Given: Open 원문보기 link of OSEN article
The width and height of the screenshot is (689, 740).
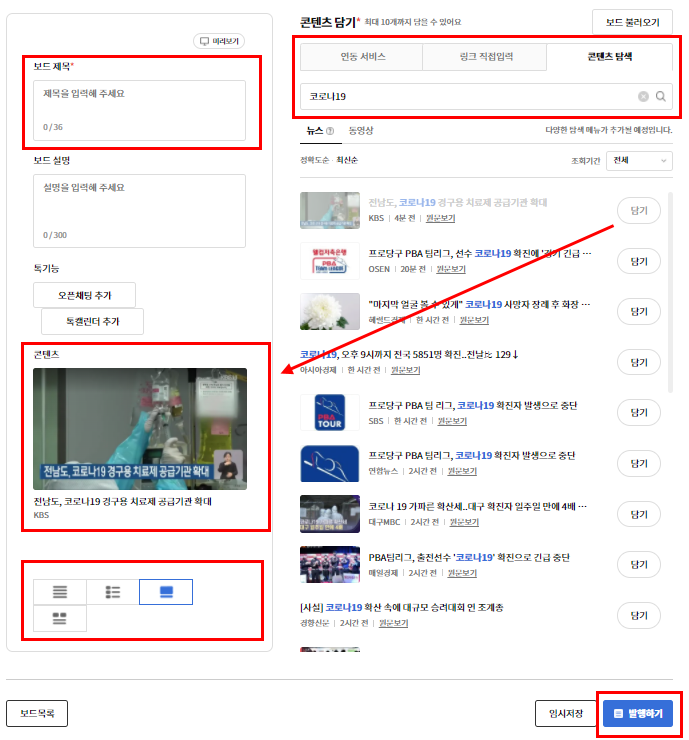Looking at the screenshot, I should (x=451, y=269).
